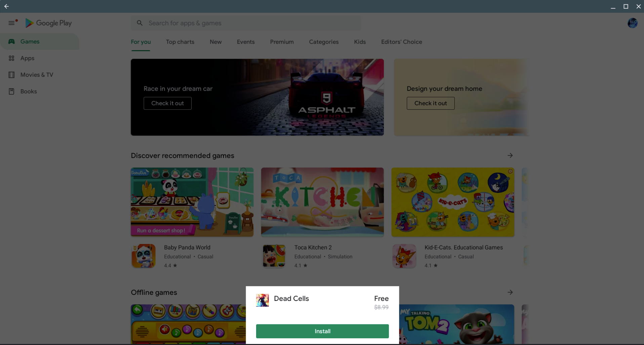Install Dead Cells with green button
644x345 pixels.
tap(322, 331)
